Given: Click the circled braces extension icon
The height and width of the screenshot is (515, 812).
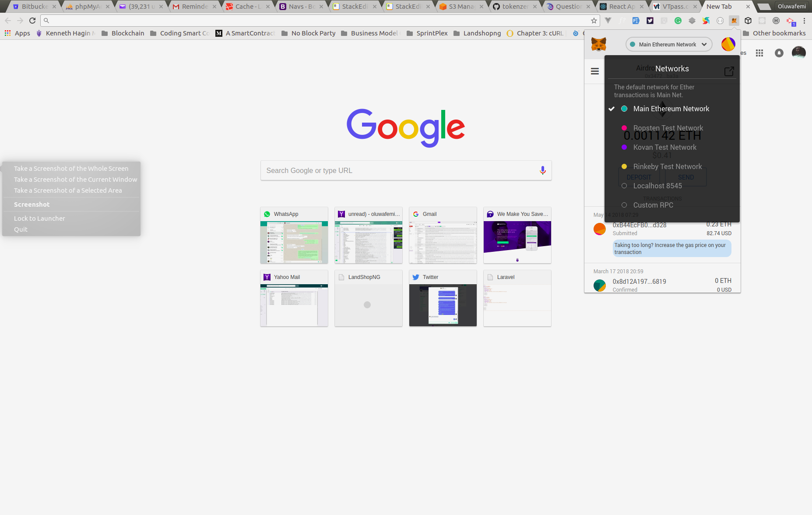Looking at the screenshot, I should coord(720,21).
